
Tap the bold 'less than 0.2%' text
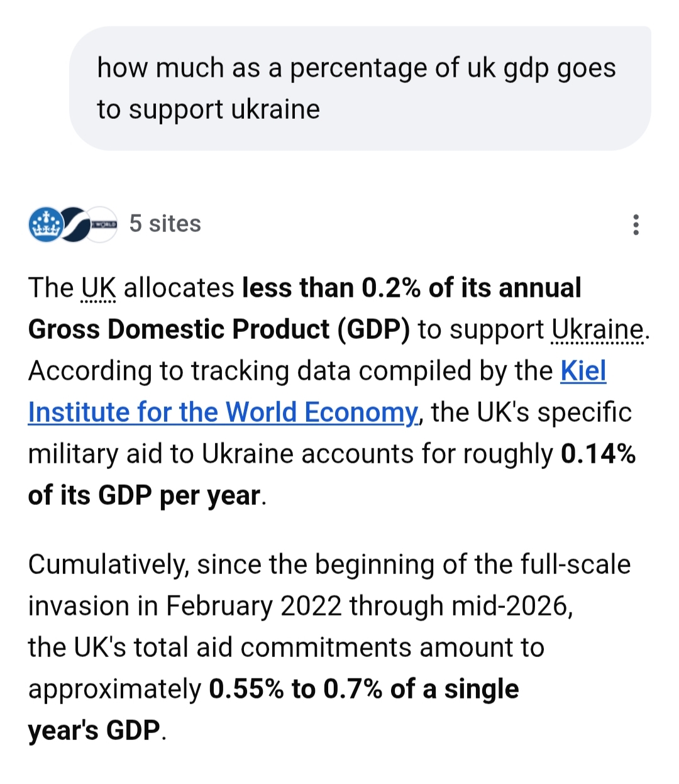(331, 288)
